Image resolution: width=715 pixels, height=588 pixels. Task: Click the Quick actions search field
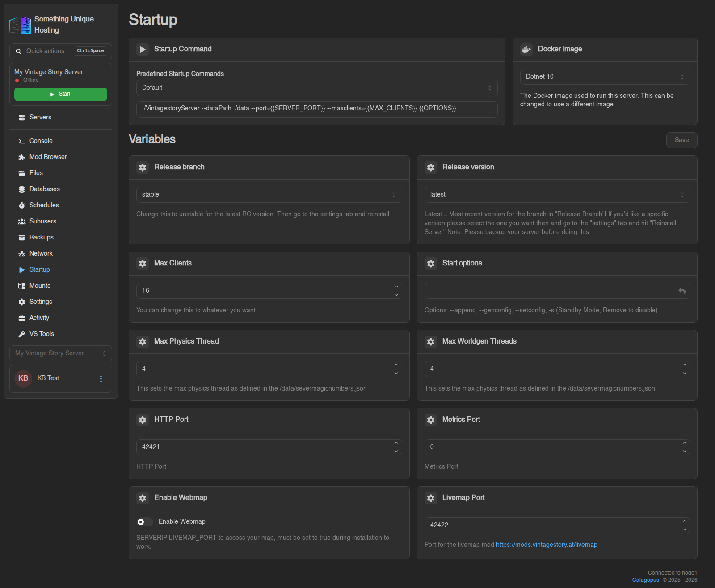61,51
